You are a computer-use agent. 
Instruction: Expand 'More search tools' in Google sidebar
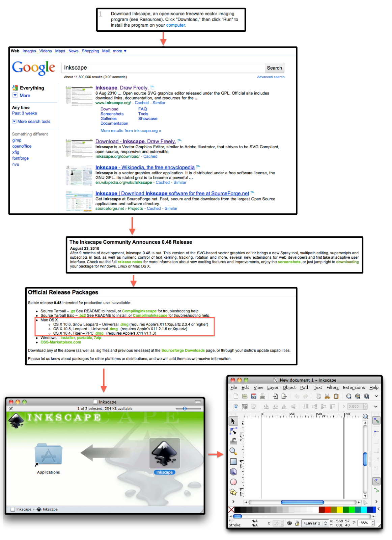point(31,122)
